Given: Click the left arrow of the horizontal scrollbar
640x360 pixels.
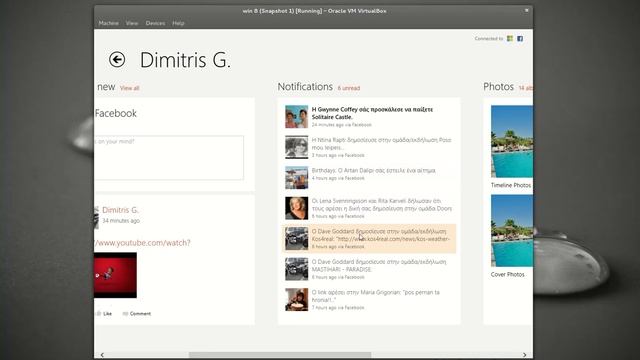Looking at the screenshot, I should pos(102,355).
